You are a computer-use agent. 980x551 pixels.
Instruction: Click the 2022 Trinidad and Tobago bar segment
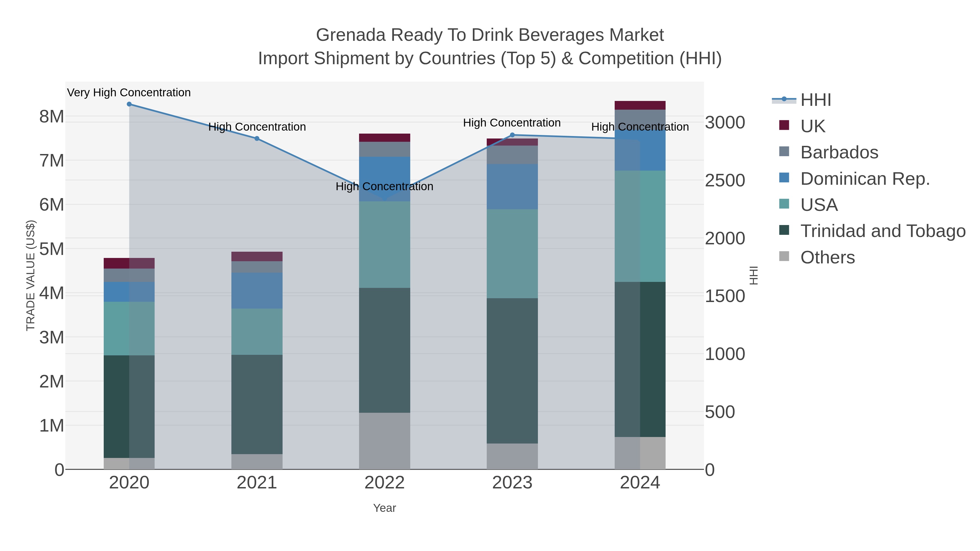click(385, 350)
